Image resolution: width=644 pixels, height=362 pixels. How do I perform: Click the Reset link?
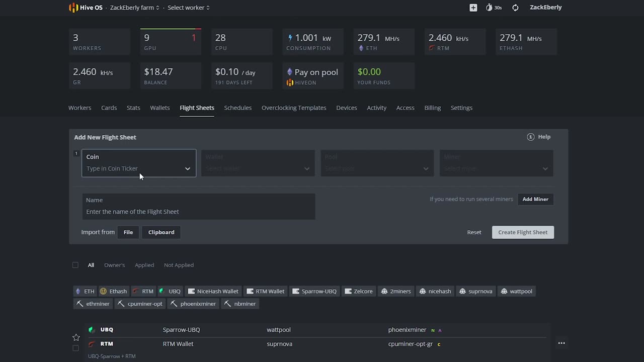pos(474,232)
